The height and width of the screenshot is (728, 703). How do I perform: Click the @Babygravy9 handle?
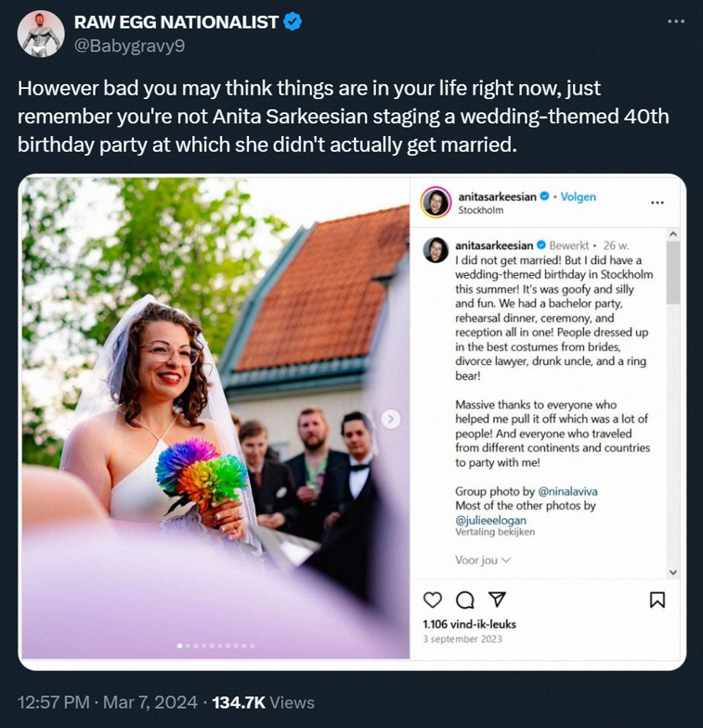pos(130,46)
